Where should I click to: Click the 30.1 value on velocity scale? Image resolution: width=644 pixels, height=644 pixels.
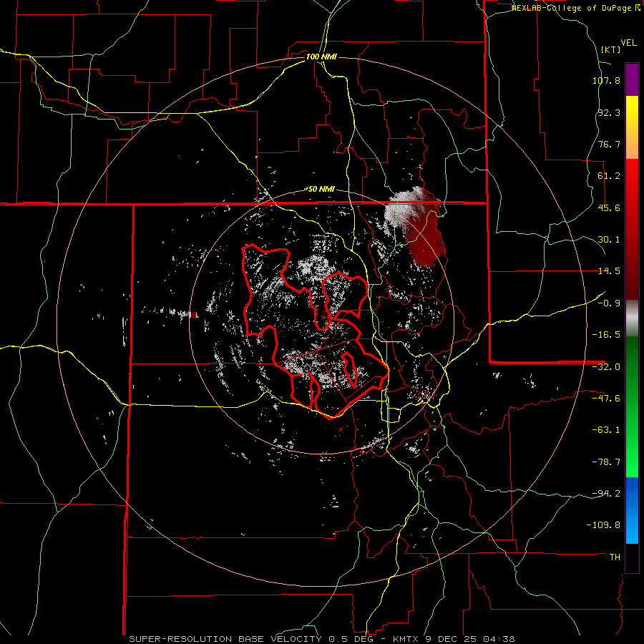[x=609, y=240]
